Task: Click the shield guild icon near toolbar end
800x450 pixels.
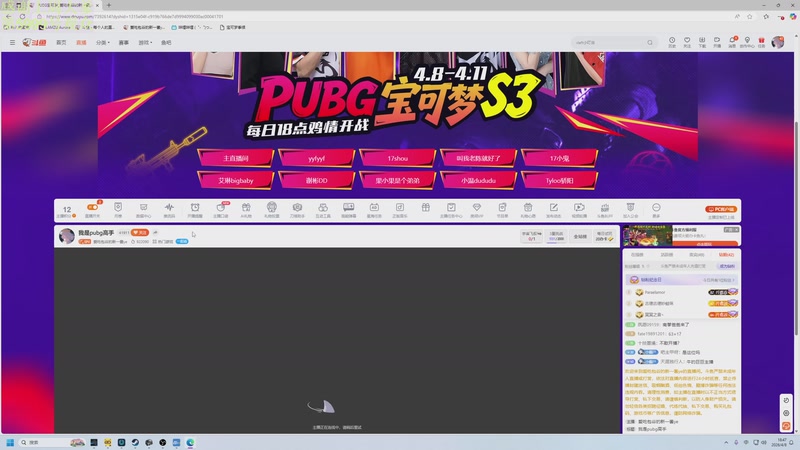Action: 631,207
